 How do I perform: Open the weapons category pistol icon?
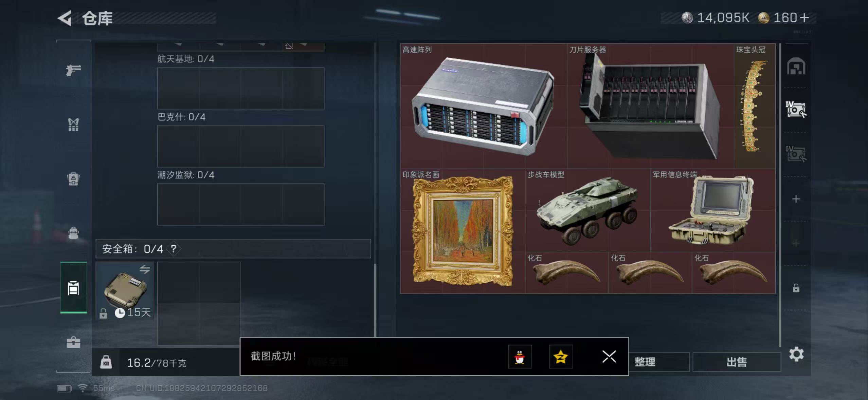point(73,70)
